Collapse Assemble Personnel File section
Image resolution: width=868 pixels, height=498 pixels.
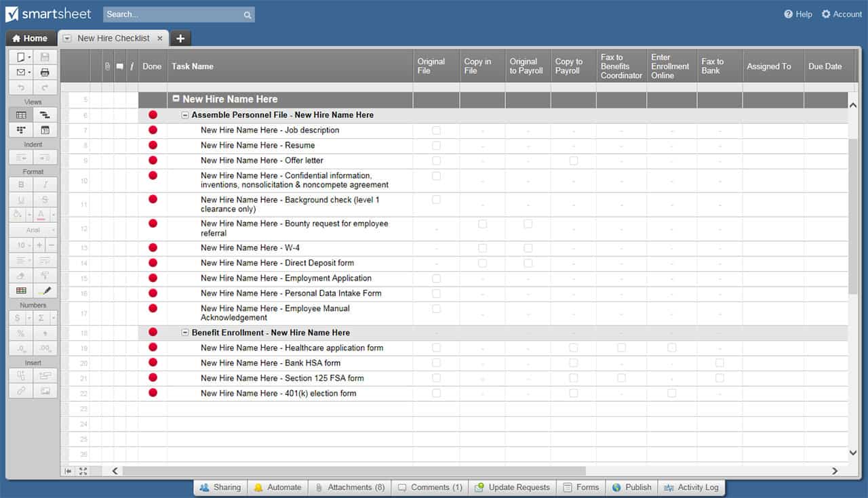[x=185, y=115]
